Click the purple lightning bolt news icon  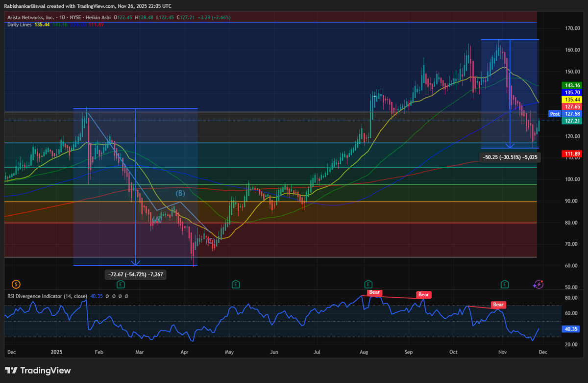[x=539, y=284]
